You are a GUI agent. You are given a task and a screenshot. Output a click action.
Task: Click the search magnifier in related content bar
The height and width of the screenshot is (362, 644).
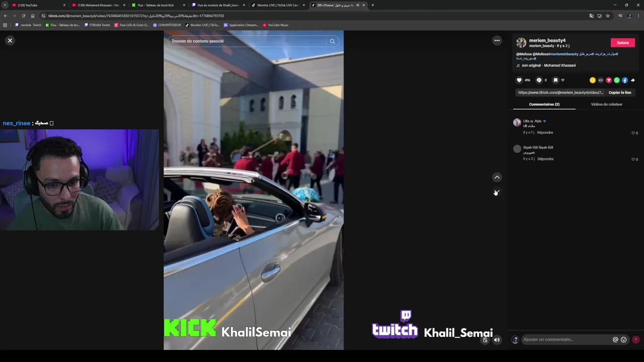click(x=332, y=41)
